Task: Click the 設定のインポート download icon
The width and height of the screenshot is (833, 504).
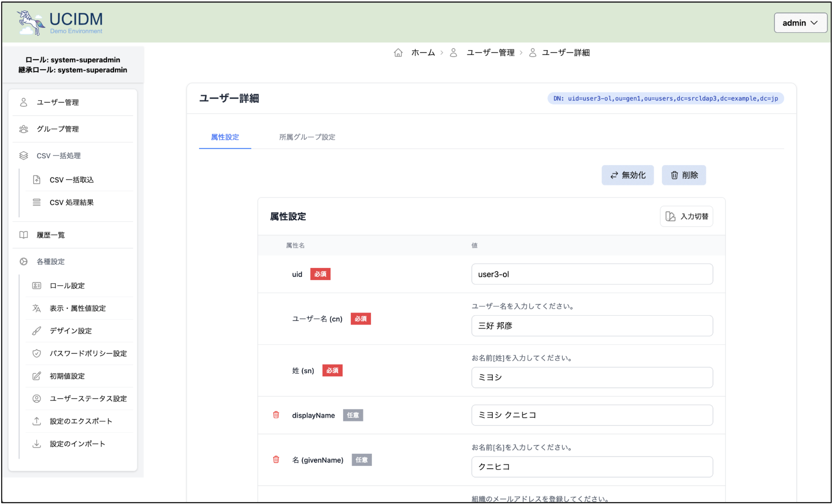Action: [37, 444]
